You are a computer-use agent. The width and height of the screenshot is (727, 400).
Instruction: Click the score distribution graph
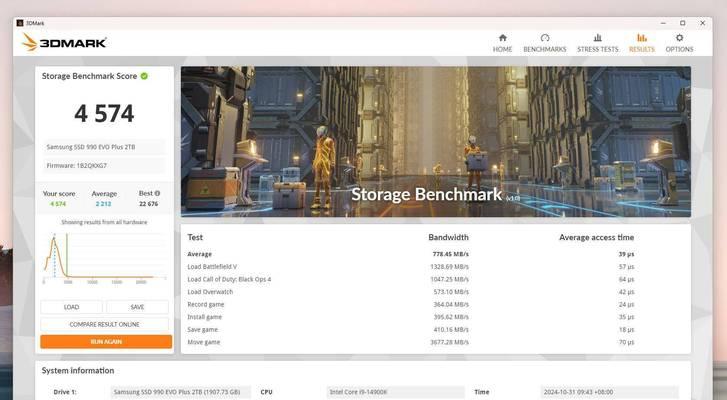(x=104, y=257)
